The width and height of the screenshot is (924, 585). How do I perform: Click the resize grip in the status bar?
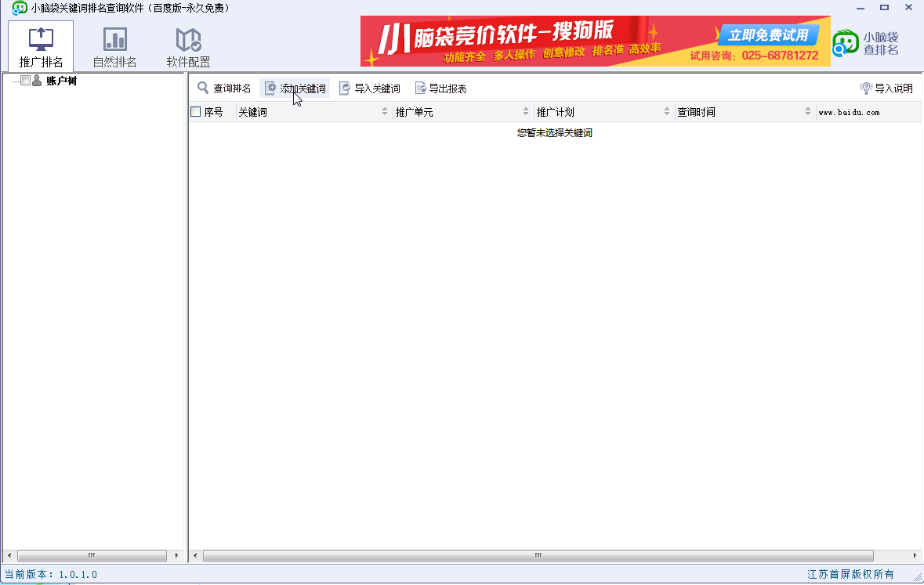click(918, 579)
